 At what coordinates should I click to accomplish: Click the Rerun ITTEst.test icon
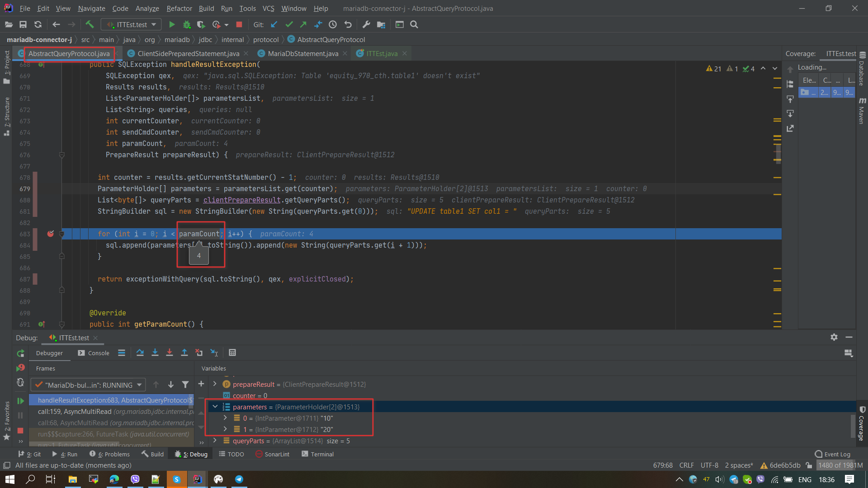[20, 353]
